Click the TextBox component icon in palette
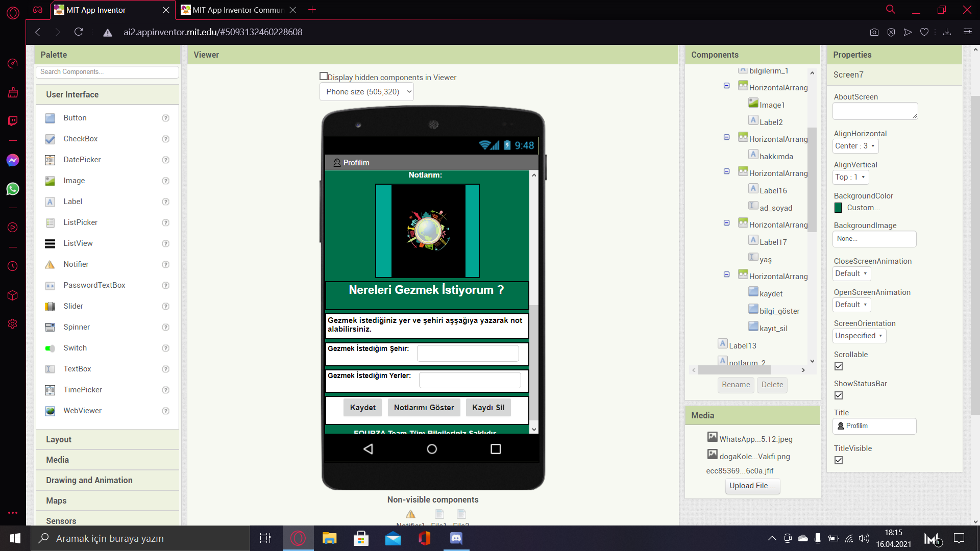This screenshot has height=551, width=980. (51, 369)
